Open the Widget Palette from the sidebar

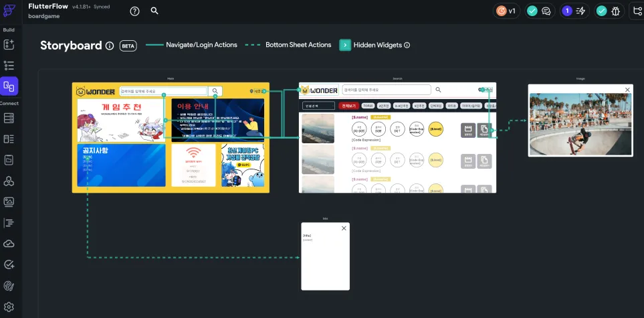pos(9,44)
